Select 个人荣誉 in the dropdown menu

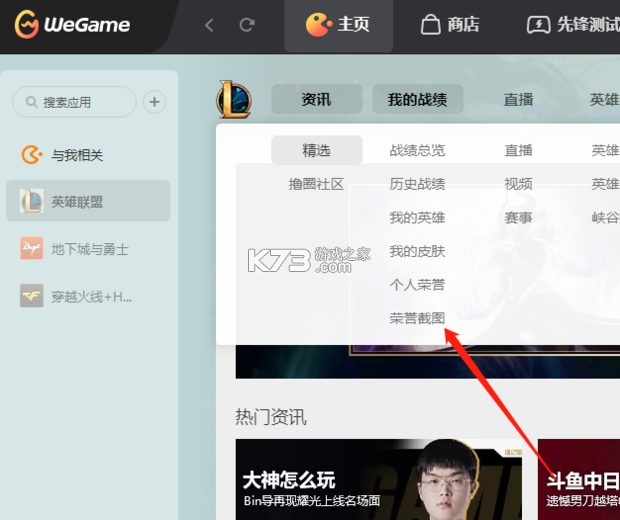(x=417, y=285)
